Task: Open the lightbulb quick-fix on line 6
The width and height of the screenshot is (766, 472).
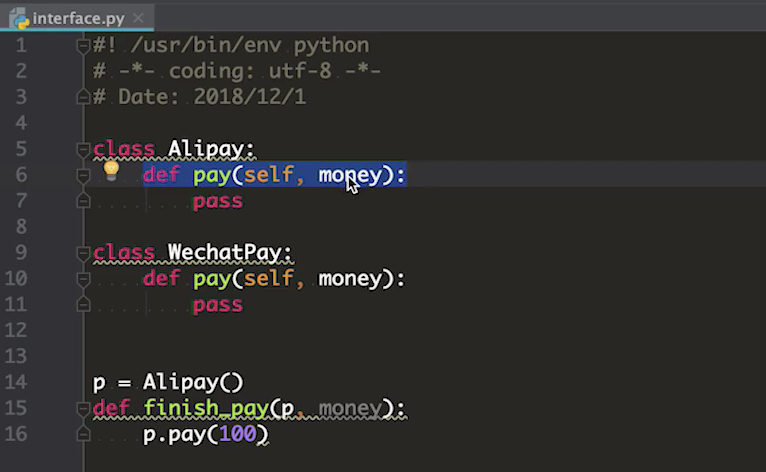Action: pyautogui.click(x=111, y=170)
